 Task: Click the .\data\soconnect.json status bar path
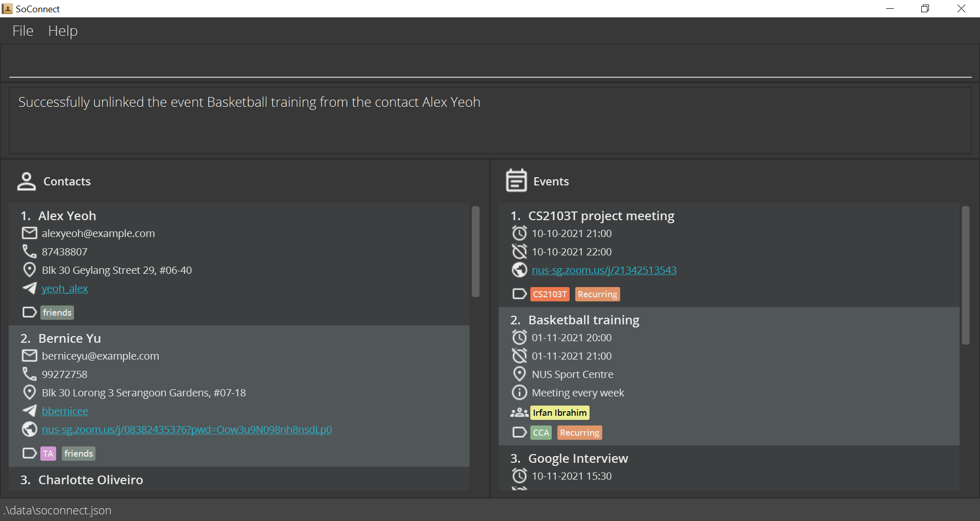pos(58,510)
